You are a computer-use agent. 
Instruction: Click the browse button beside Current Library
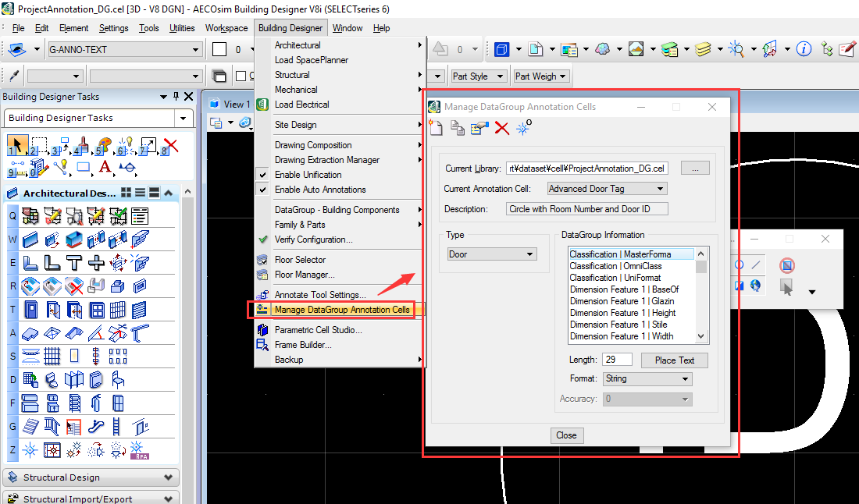695,169
